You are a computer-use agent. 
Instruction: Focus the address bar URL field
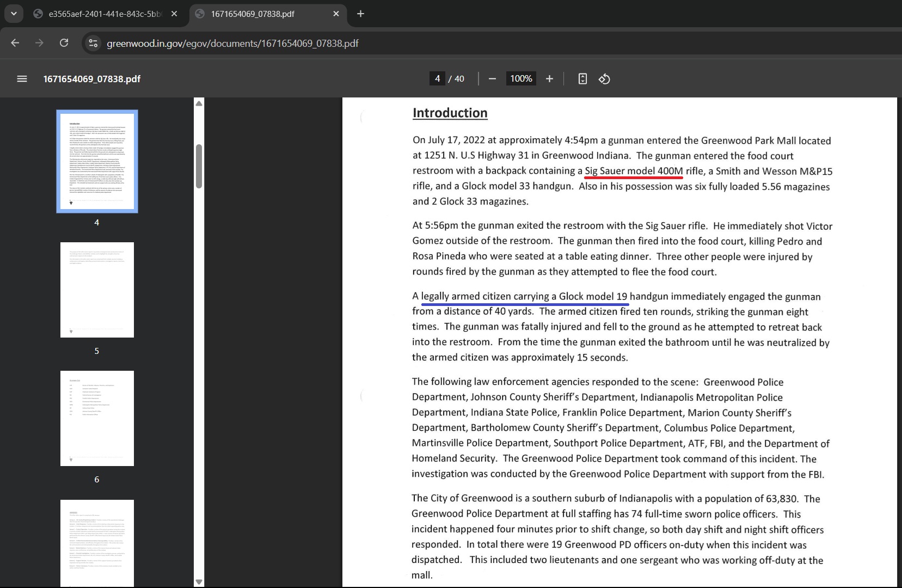tap(232, 44)
